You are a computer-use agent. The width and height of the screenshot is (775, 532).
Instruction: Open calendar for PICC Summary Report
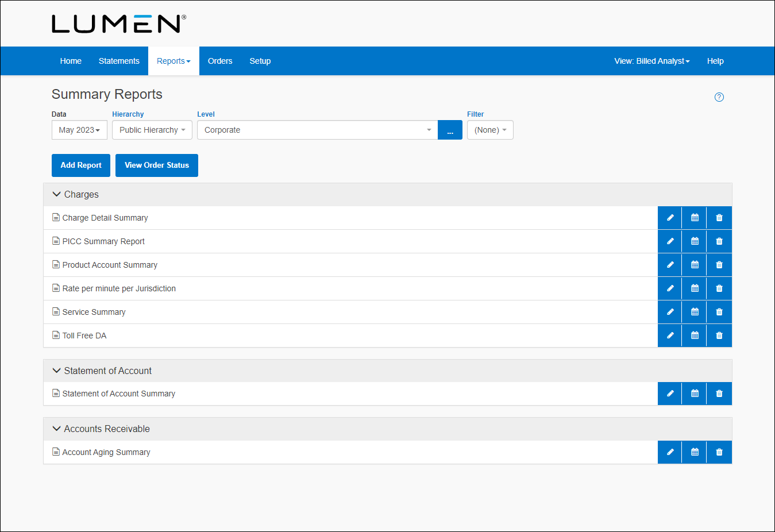[694, 241]
